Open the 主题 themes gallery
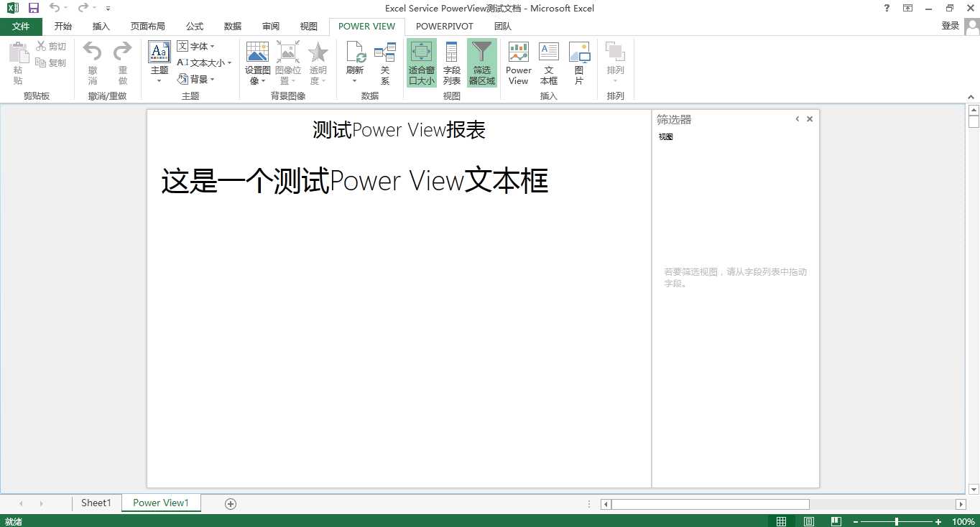The image size is (980, 527). click(x=160, y=62)
